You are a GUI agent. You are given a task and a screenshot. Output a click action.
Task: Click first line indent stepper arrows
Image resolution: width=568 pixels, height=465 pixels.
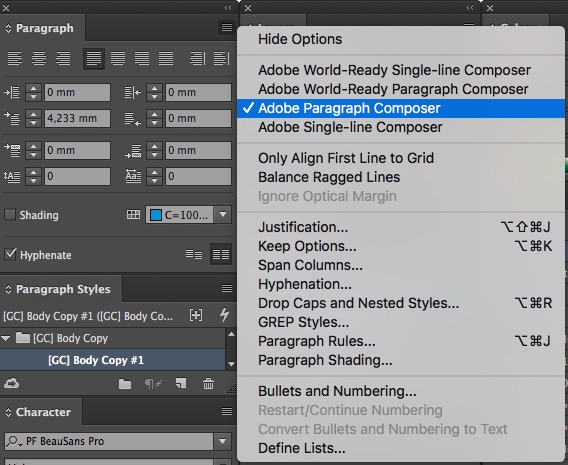click(x=33, y=118)
